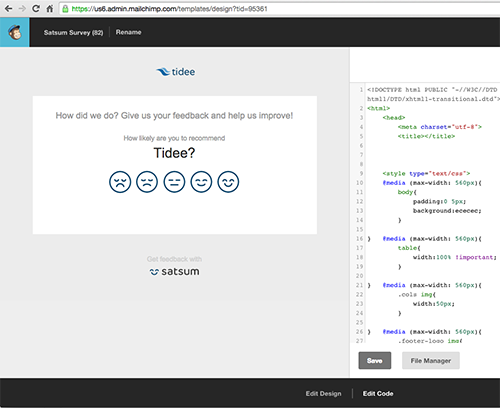Click the satsum footer logo
Screen dimensions: 500x408
click(x=174, y=272)
